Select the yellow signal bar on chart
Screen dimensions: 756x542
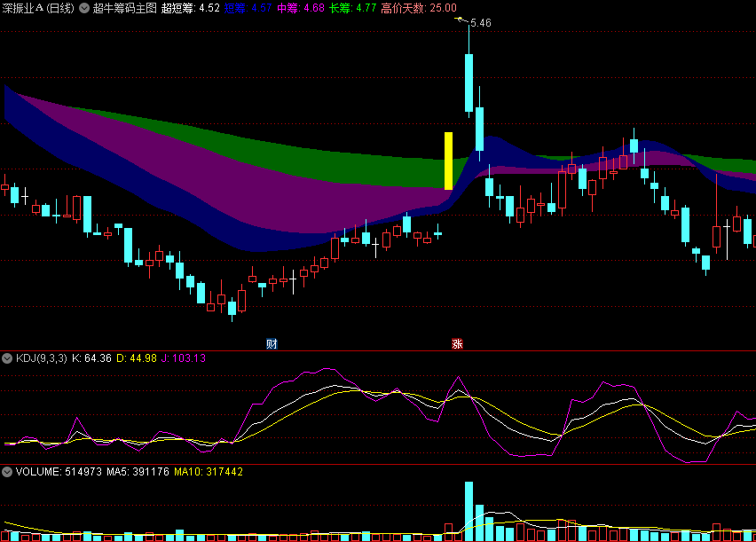(448, 161)
